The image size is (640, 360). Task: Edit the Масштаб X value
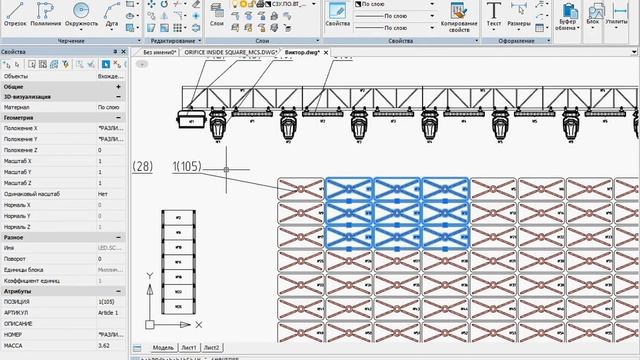click(x=111, y=161)
